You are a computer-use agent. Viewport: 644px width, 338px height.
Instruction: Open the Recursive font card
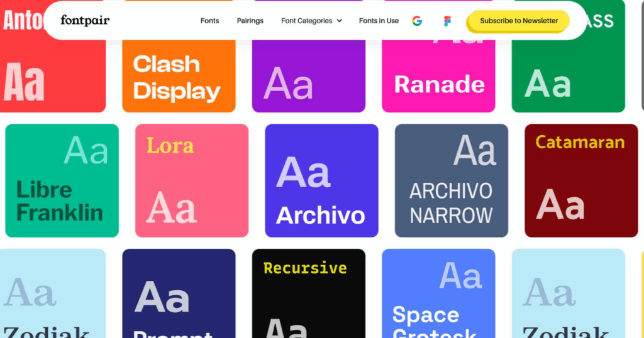(308, 293)
